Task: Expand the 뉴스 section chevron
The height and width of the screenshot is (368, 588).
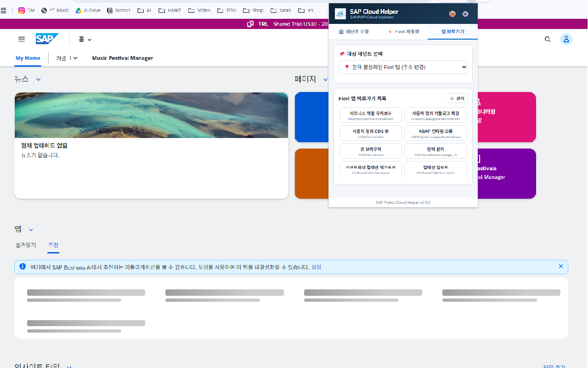Action: pos(39,80)
